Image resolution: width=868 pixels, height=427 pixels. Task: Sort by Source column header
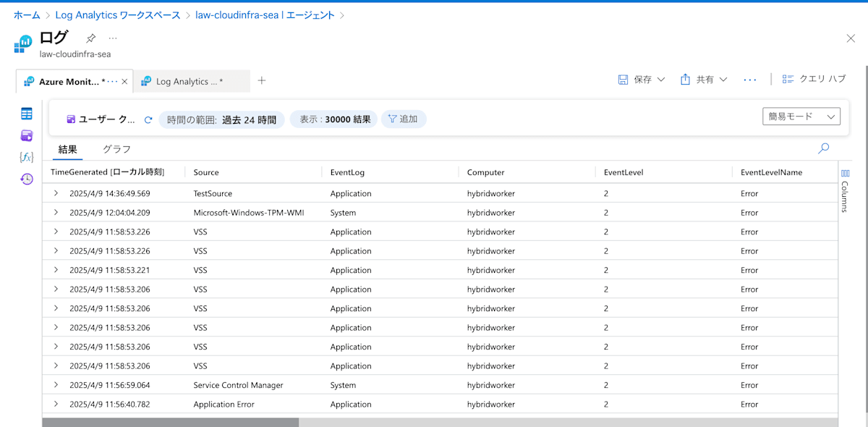[x=206, y=172]
